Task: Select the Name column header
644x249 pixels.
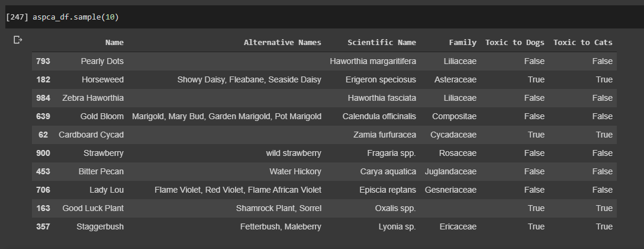Action: point(114,43)
